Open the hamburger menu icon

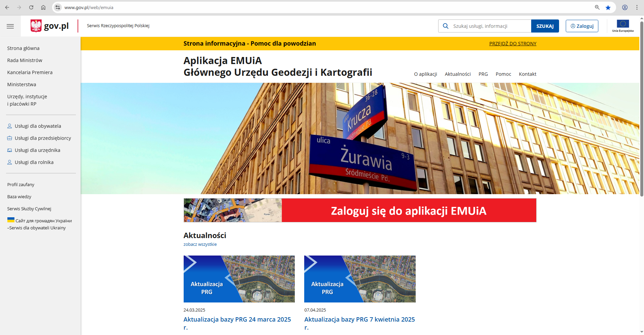coord(10,26)
